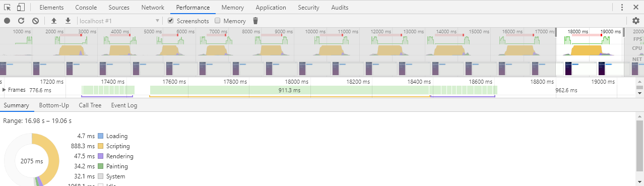The image size is (644, 186).
Task: Click the Rendering purple legend swatch
Action: click(100, 156)
